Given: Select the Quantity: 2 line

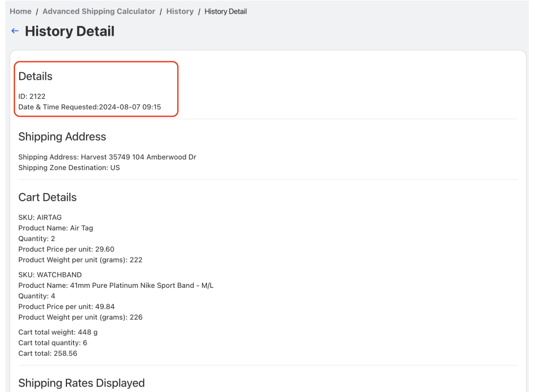Looking at the screenshot, I should [37, 239].
